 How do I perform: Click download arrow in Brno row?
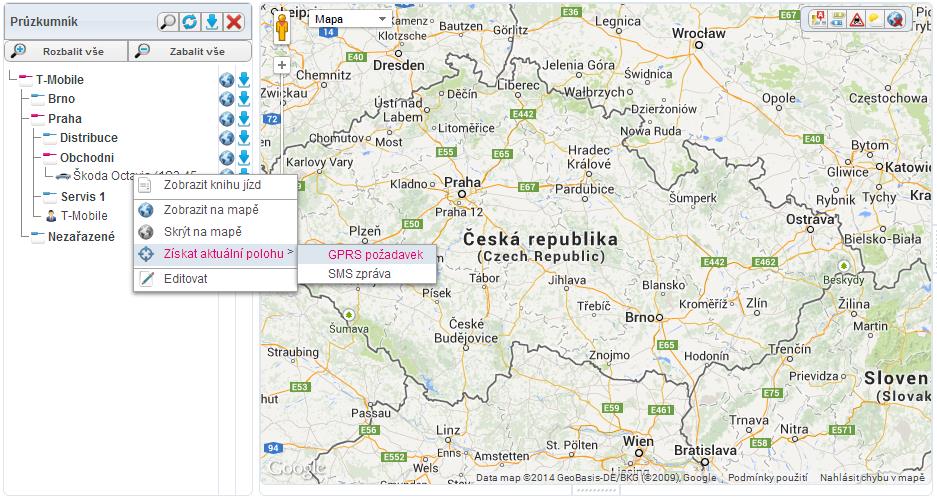coord(244,99)
